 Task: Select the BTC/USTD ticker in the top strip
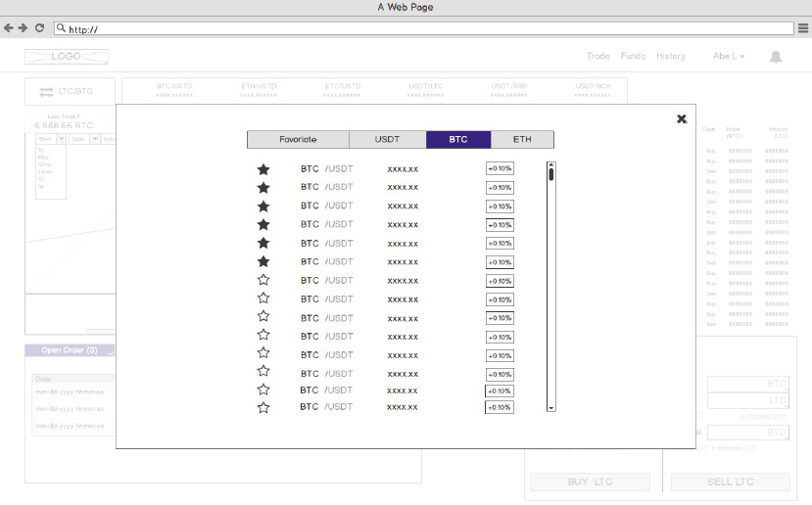174,90
